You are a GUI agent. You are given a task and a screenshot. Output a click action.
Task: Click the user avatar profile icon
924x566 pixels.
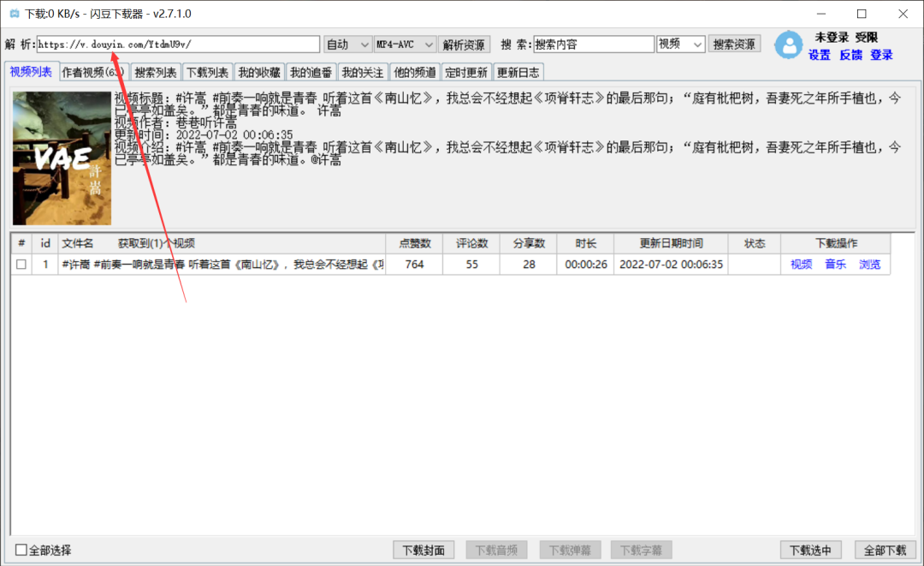[788, 45]
